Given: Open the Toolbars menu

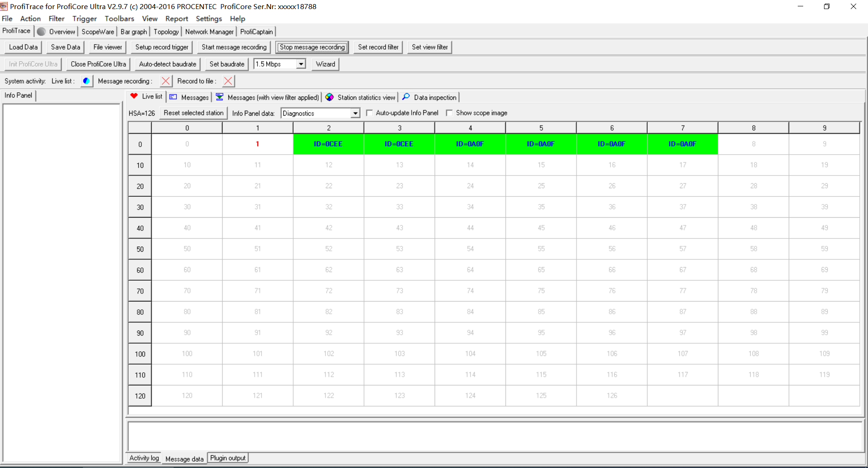Looking at the screenshot, I should (x=119, y=19).
